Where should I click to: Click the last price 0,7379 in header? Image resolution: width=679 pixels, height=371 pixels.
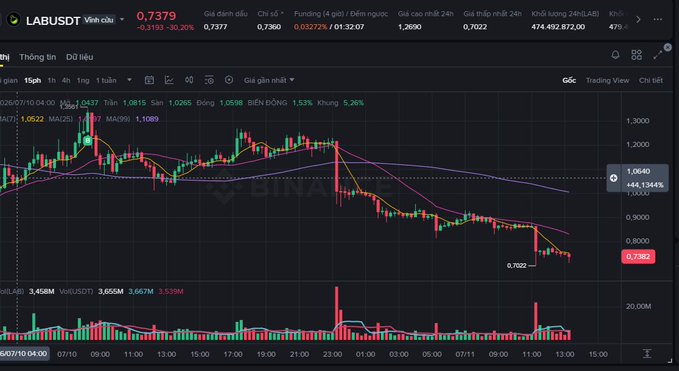pos(156,16)
